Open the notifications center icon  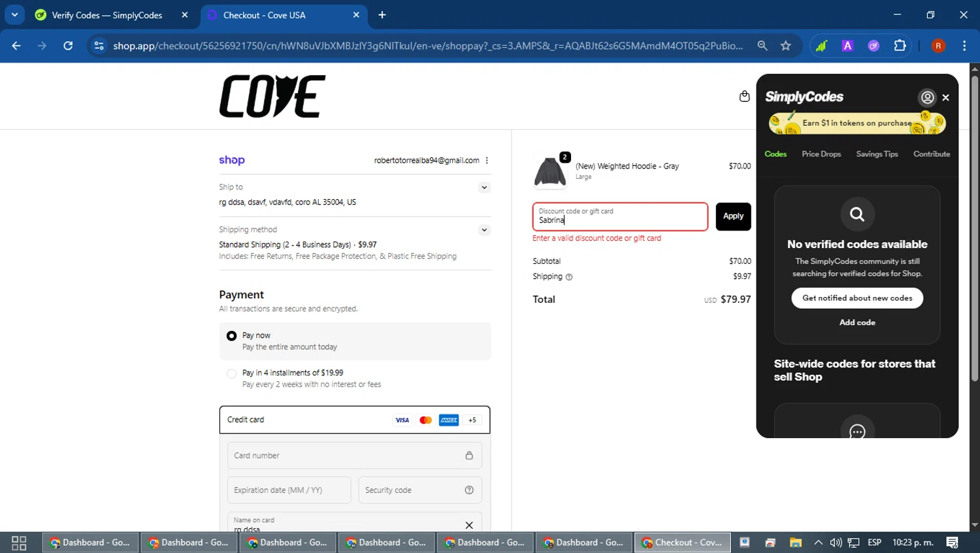[x=953, y=543]
